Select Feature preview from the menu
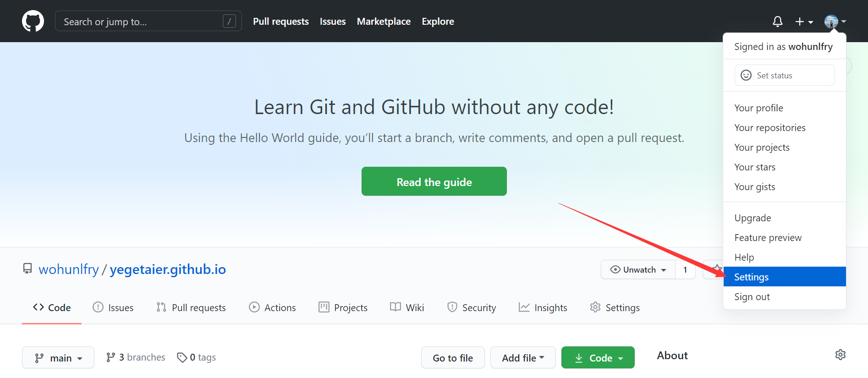The width and height of the screenshot is (868, 378). pos(785,238)
